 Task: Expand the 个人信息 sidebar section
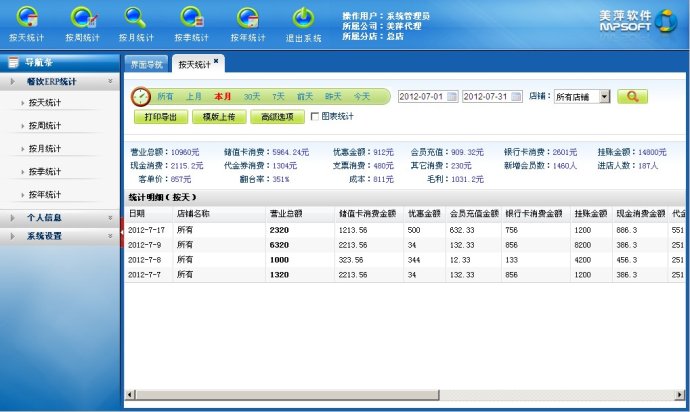point(110,217)
